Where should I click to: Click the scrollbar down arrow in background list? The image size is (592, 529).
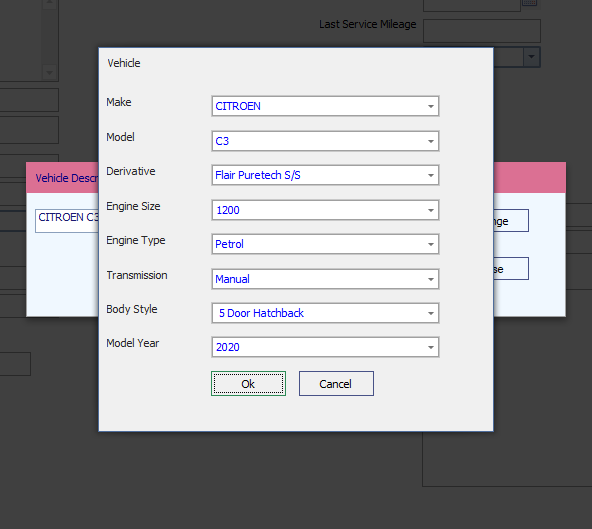[49, 72]
